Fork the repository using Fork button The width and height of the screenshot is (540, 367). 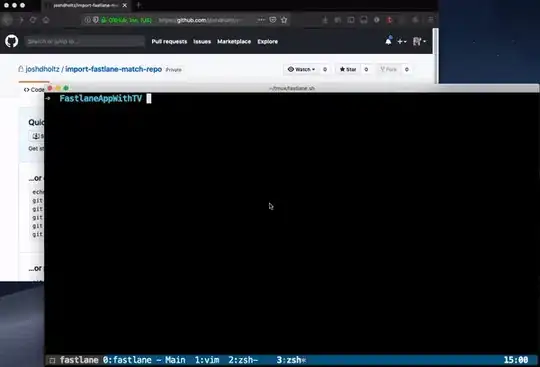coord(388,69)
